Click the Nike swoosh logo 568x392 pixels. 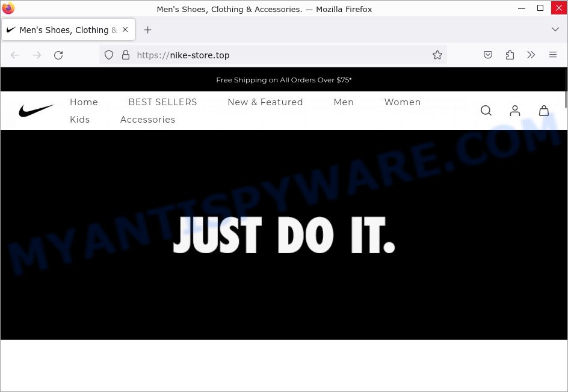(x=36, y=110)
